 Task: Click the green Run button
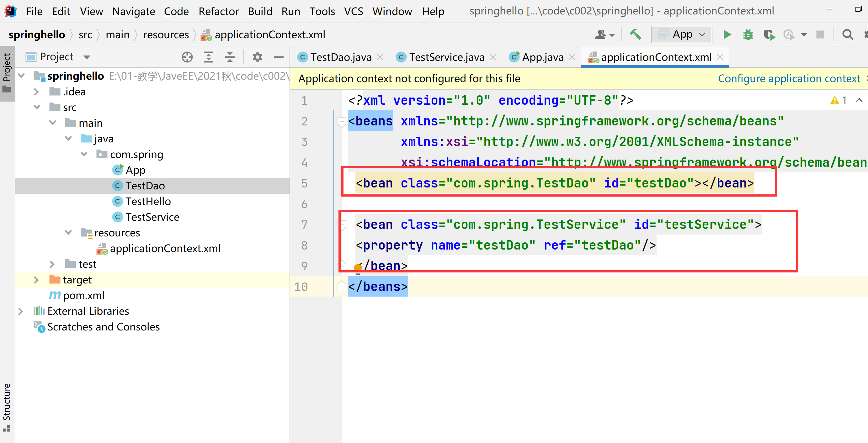point(727,34)
